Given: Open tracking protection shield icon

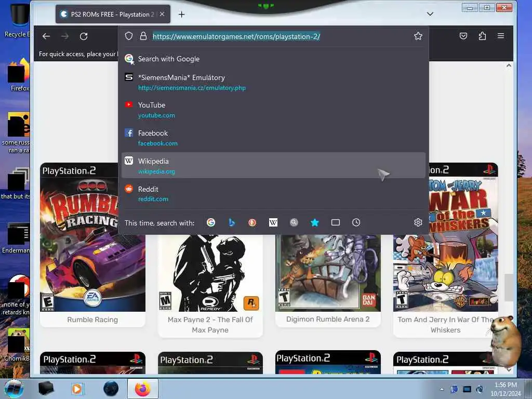Looking at the screenshot, I should pyautogui.click(x=129, y=36).
